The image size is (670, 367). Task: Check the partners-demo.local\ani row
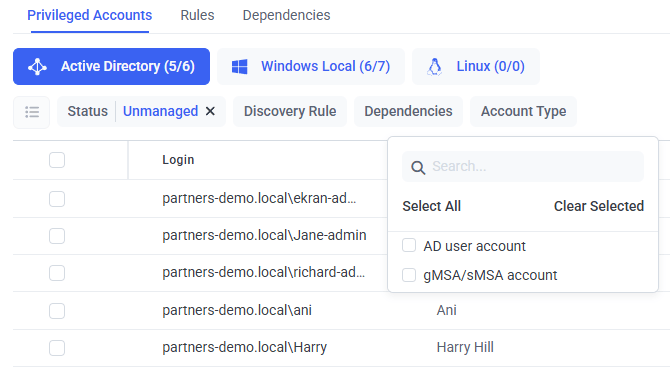(x=57, y=311)
